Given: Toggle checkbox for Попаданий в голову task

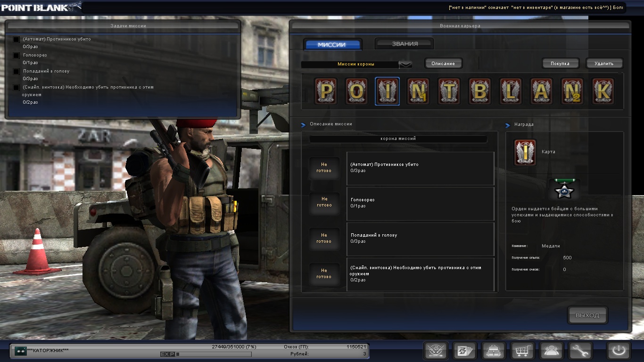Looking at the screenshot, I should pos(17,72).
